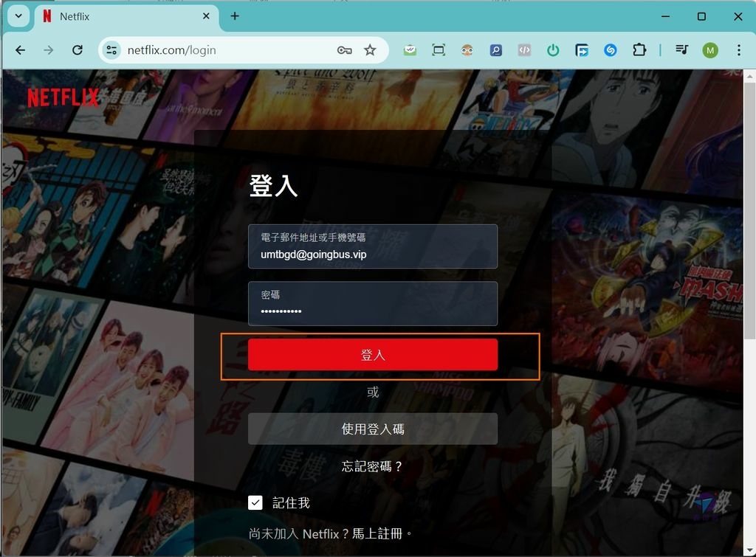
Task: Open the screenshot capture extension icon
Action: pyautogui.click(x=439, y=50)
